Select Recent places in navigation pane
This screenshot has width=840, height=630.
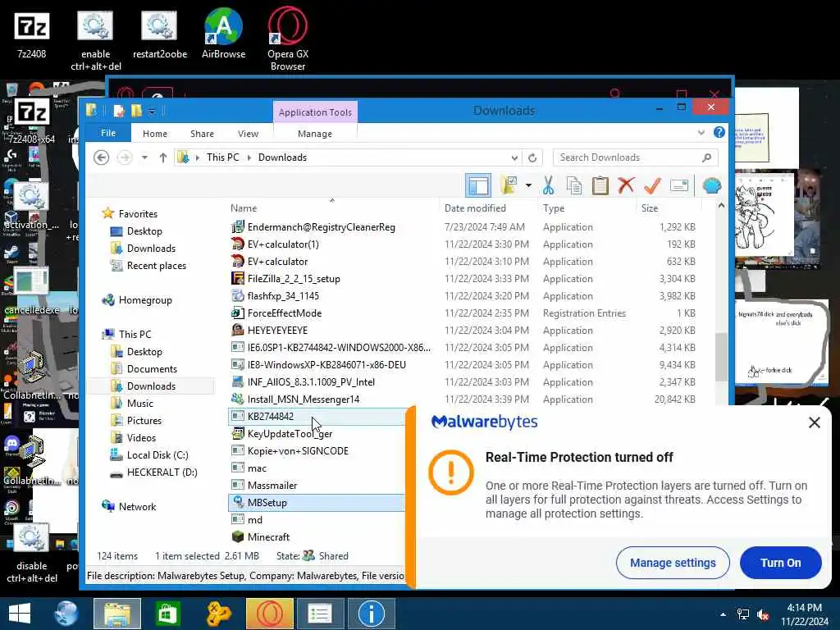(x=157, y=266)
